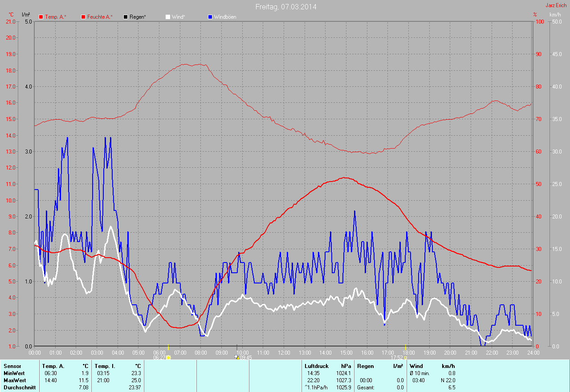Viewport: 570px width, 392px height.
Task: Click the indoor minimum value "23.3"
Action: [x=136, y=373]
